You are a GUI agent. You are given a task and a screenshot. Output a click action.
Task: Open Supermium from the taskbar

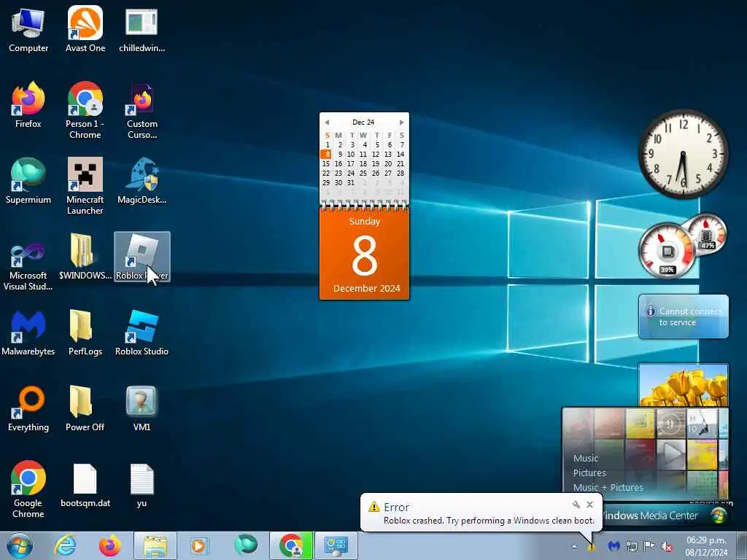246,545
